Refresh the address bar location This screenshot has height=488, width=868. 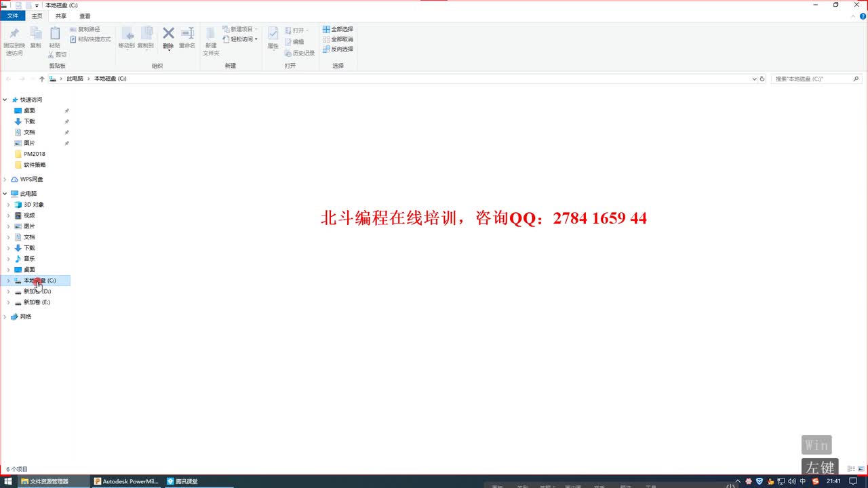(762, 79)
